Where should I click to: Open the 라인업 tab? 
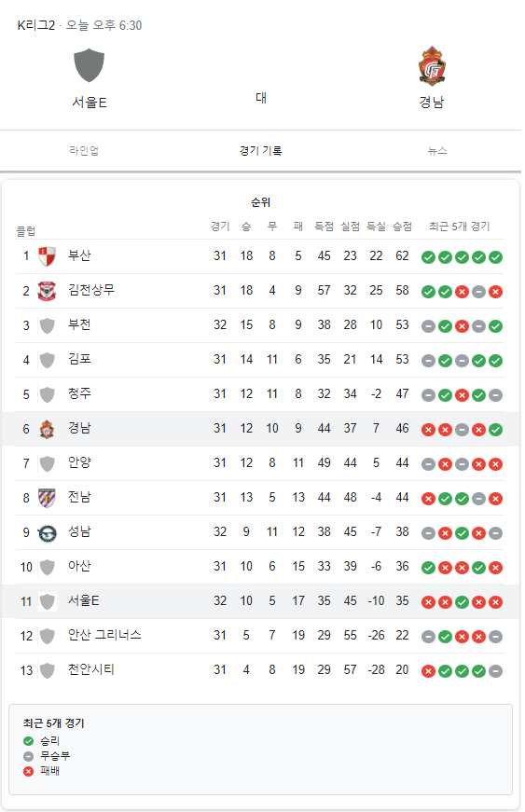click(84, 151)
